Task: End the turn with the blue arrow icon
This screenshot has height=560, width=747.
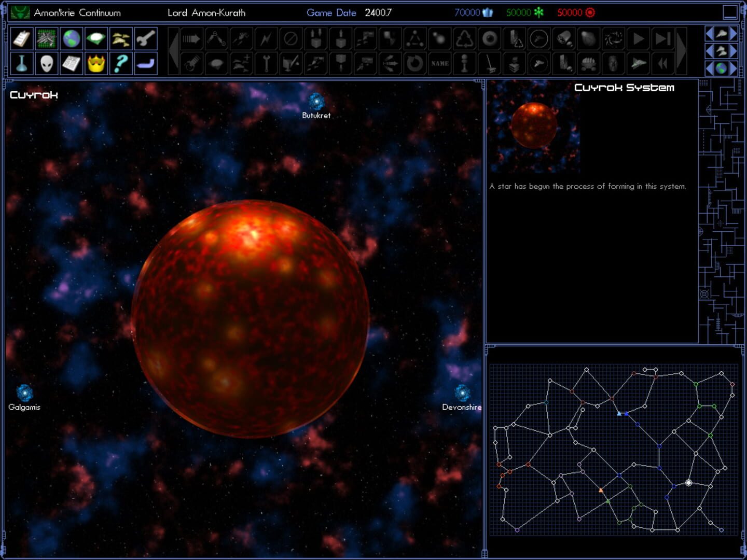Action: [x=146, y=63]
